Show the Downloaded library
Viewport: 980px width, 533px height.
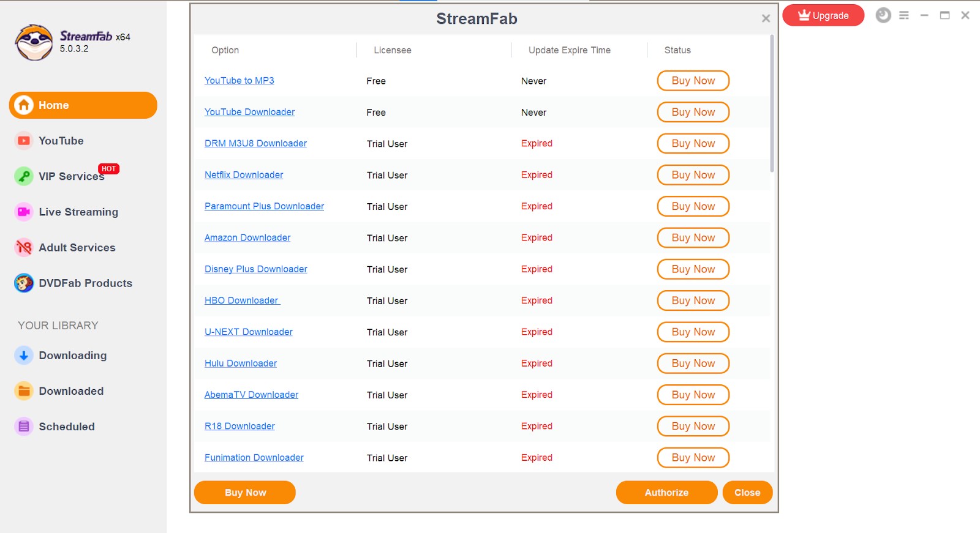point(71,391)
